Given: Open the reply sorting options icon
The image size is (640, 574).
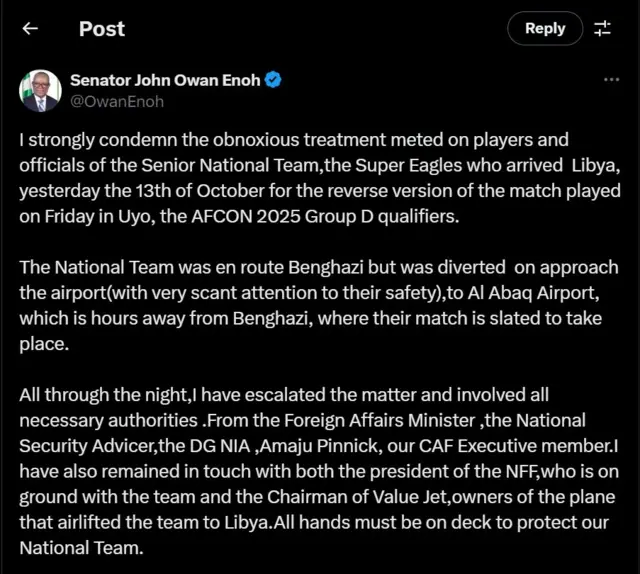Looking at the screenshot, I should coord(602,29).
